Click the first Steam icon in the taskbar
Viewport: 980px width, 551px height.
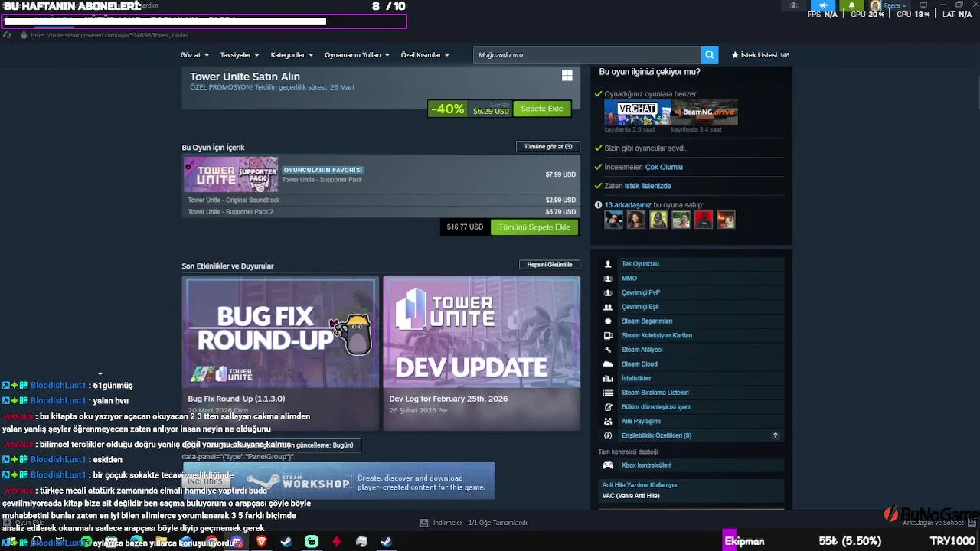coord(286,542)
